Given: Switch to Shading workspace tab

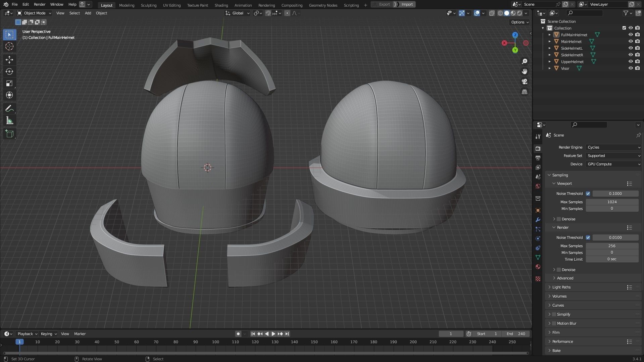Looking at the screenshot, I should (x=221, y=5).
